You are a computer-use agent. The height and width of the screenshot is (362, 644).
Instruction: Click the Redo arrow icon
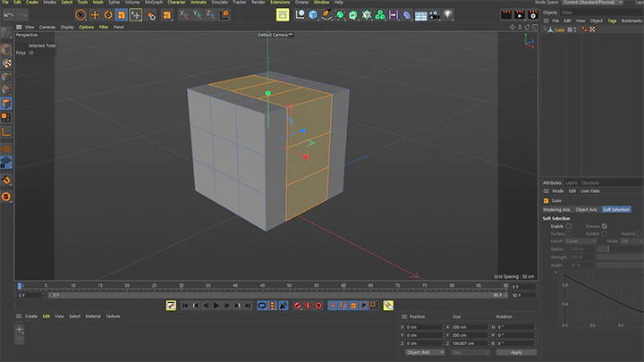coord(22,15)
